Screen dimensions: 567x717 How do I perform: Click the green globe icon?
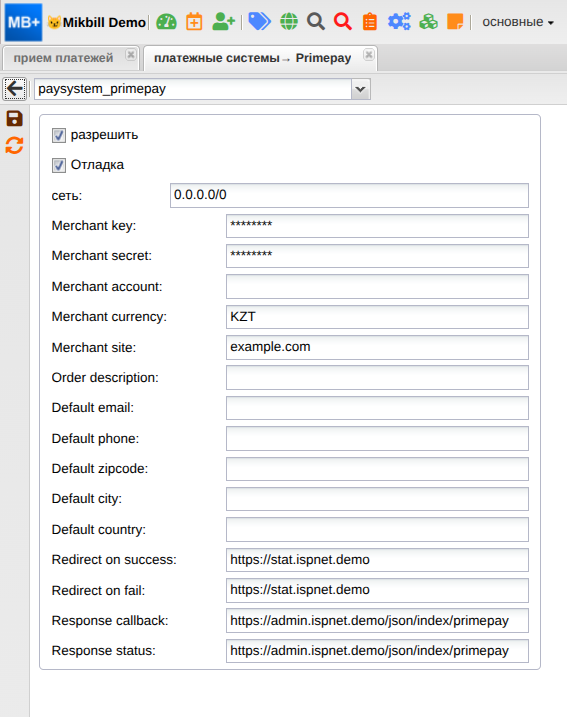click(289, 21)
